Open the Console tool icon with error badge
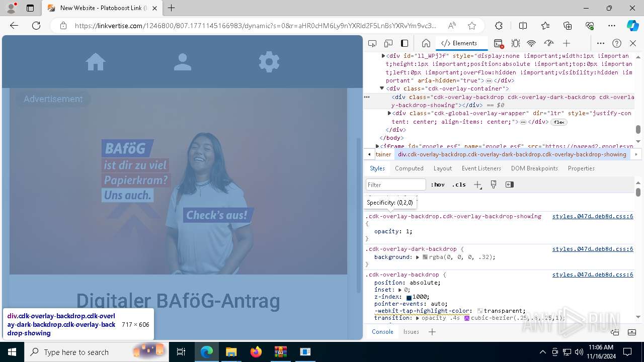 (499, 43)
